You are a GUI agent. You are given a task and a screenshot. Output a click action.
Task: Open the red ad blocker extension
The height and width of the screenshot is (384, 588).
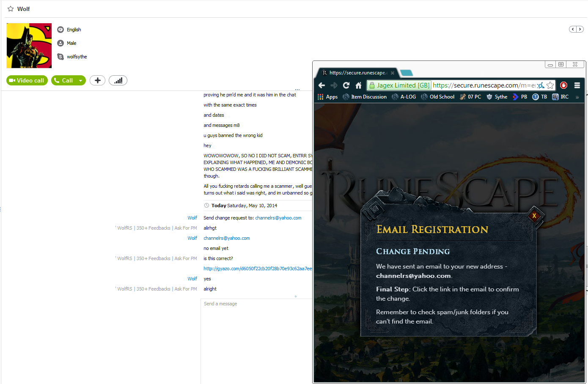point(563,85)
